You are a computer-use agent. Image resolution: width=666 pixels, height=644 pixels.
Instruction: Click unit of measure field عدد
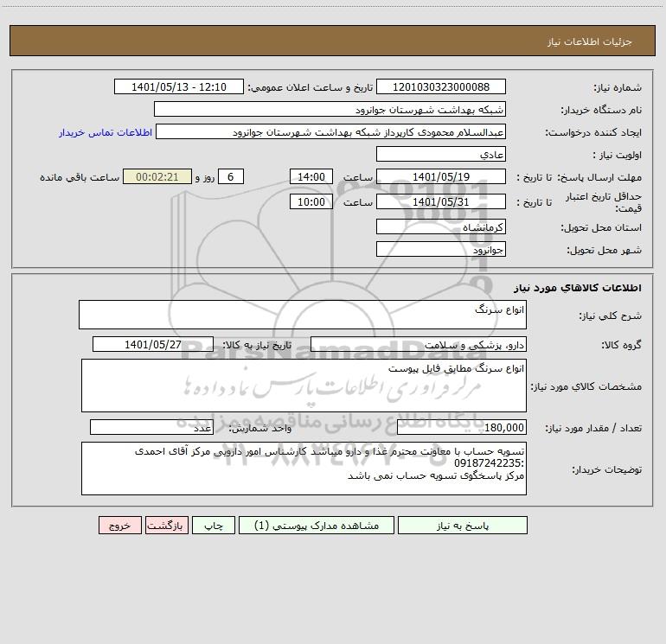click(x=151, y=427)
